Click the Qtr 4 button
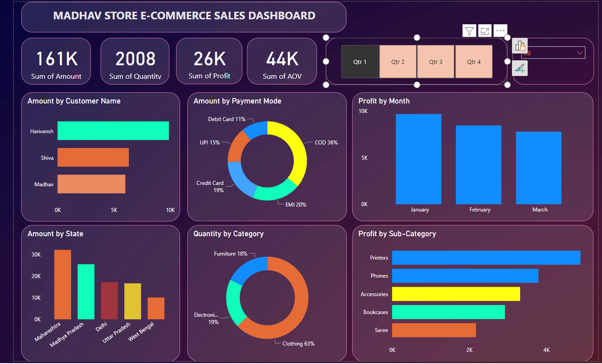Screen dimensions: 602x364 pos(474,62)
